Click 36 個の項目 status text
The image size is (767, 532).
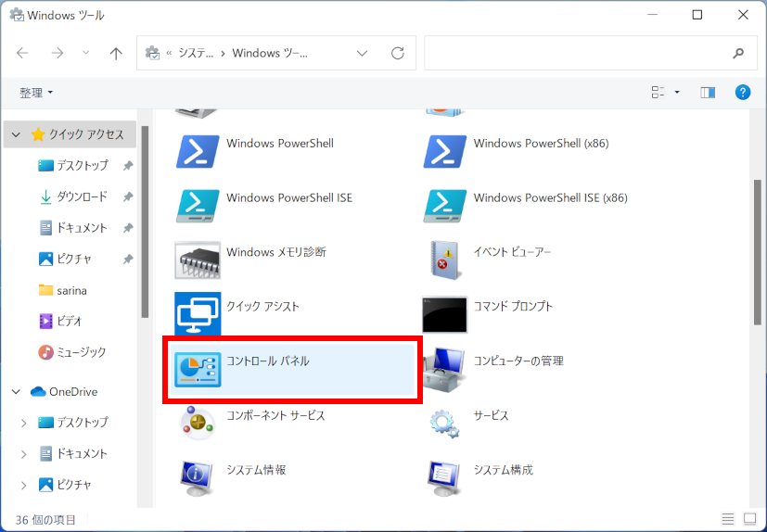(x=46, y=519)
